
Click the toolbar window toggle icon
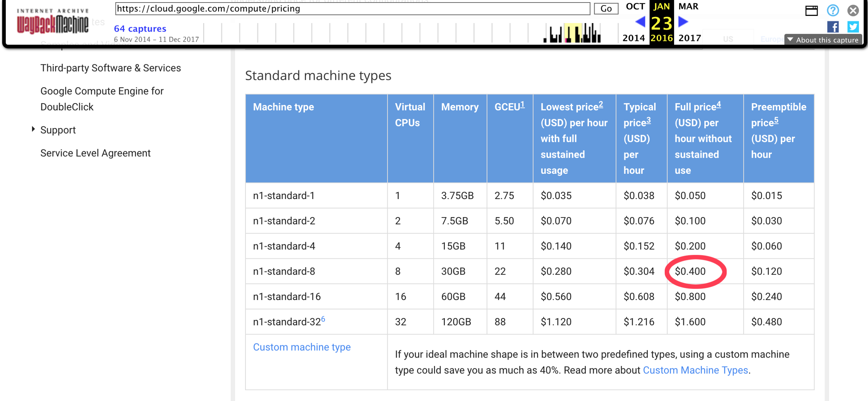coord(811,10)
